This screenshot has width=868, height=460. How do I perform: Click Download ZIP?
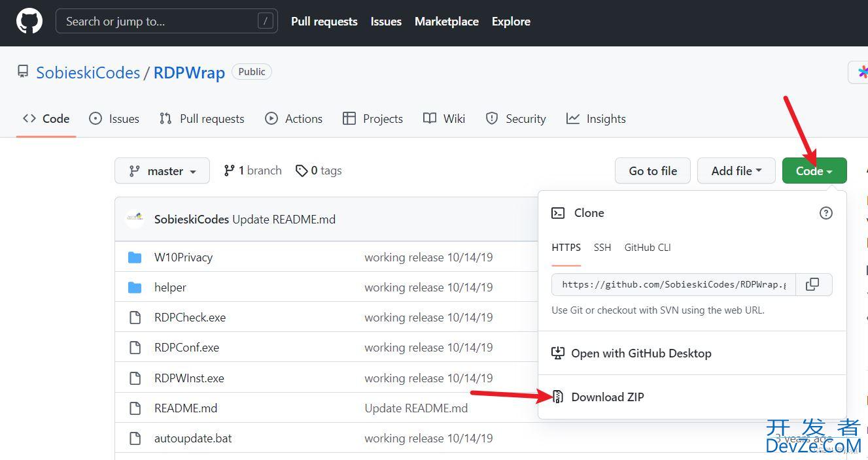pyautogui.click(x=607, y=397)
